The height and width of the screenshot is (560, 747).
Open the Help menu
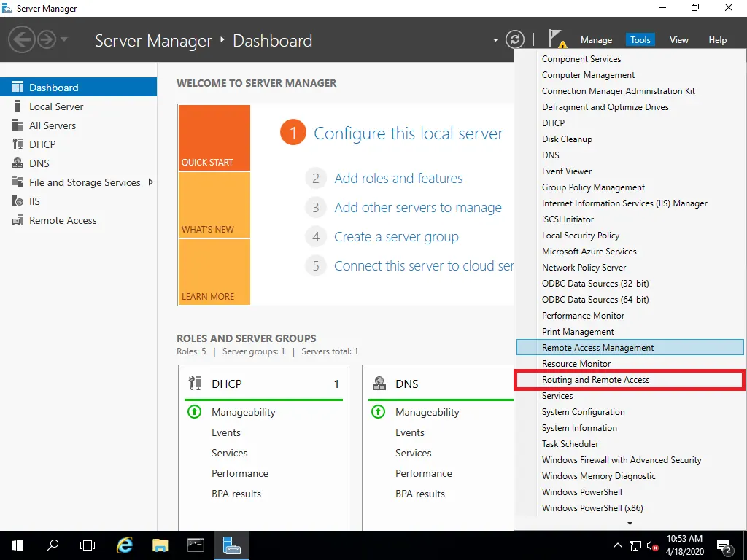pos(718,40)
